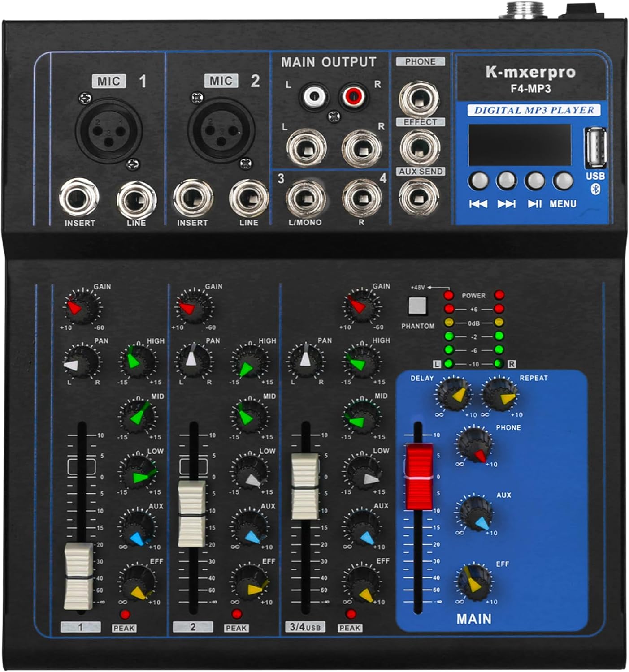Skip to next track on MP3 player
Screen dimensions: 629x672
(x=506, y=181)
